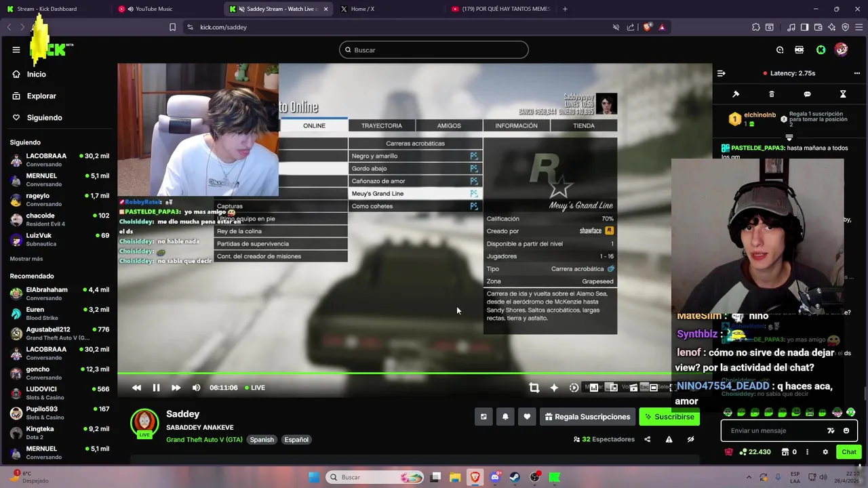Image resolution: width=868 pixels, height=488 pixels.
Task: Pause the live stream
Action: pyautogui.click(x=156, y=388)
